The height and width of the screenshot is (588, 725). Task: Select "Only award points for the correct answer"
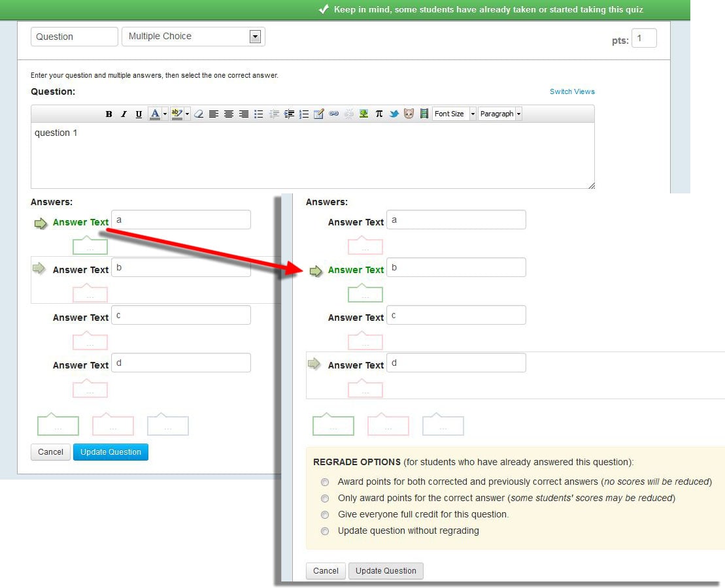point(325,498)
